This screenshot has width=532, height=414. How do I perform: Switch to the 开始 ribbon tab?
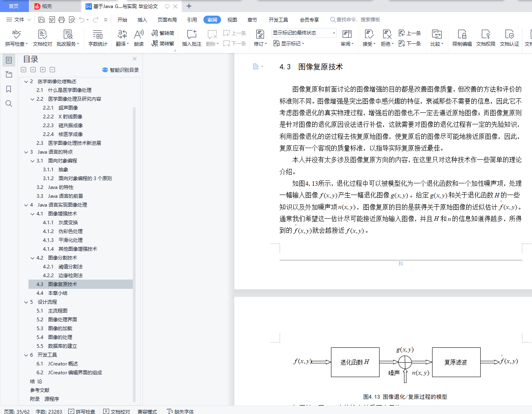click(x=122, y=20)
